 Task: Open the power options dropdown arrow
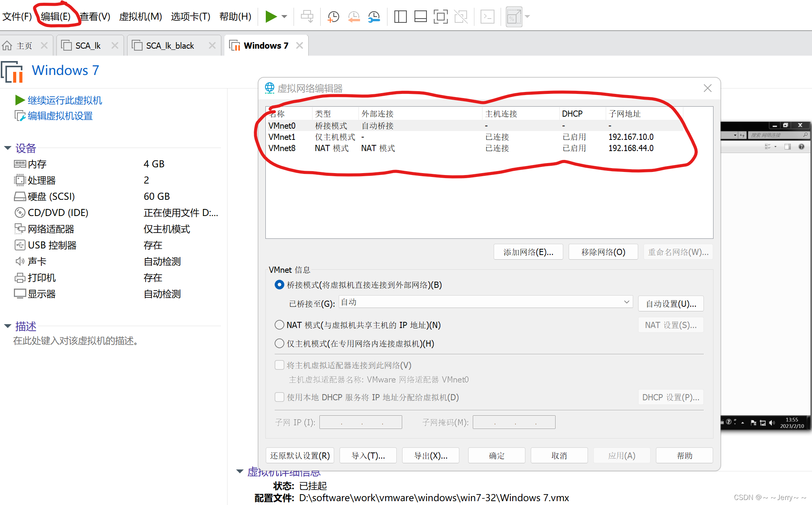(x=285, y=17)
